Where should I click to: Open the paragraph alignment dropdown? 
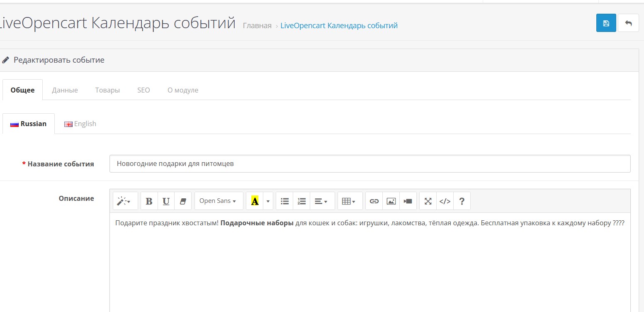click(321, 201)
